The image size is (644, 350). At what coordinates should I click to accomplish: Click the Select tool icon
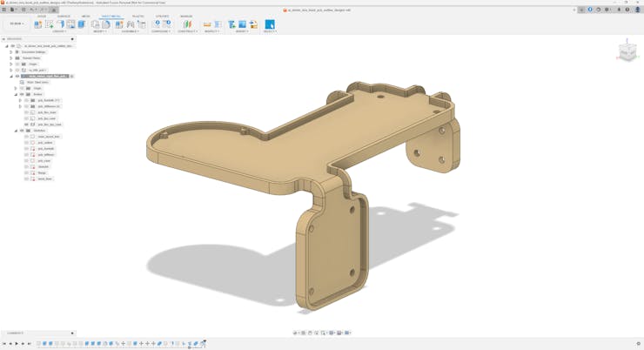(x=270, y=24)
